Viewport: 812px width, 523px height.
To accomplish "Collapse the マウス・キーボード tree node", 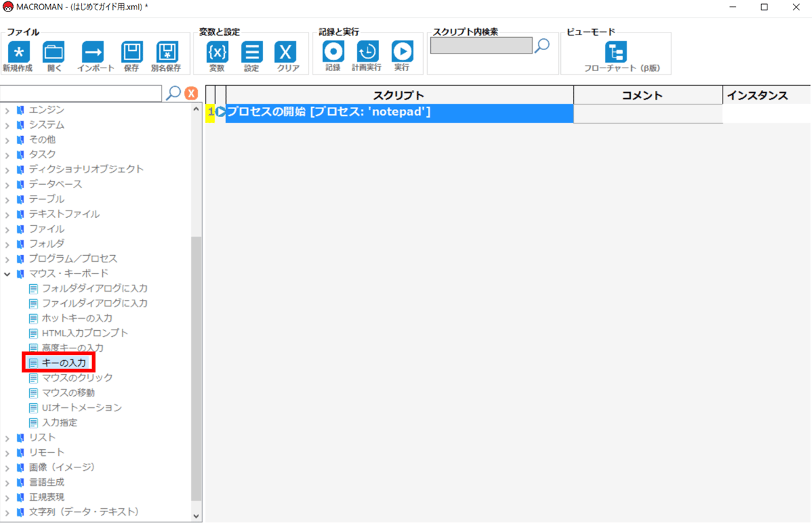I will tap(7, 274).
